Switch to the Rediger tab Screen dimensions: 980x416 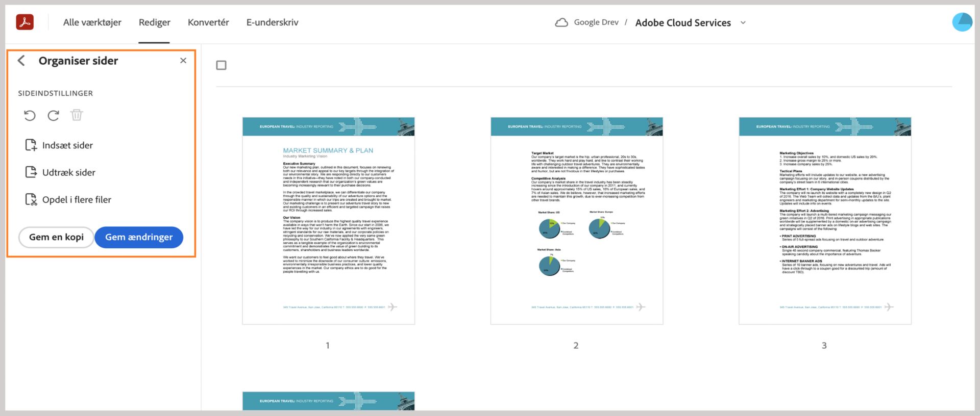(x=155, y=22)
